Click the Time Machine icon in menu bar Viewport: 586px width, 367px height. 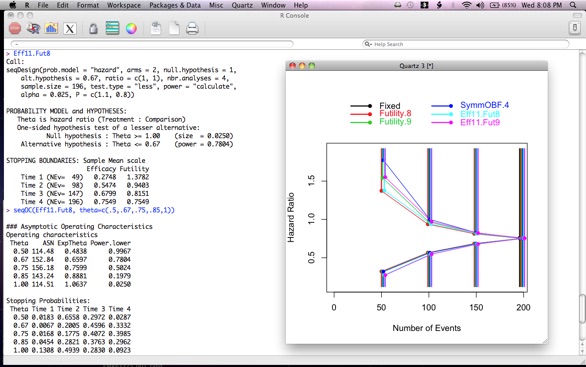[410, 5]
